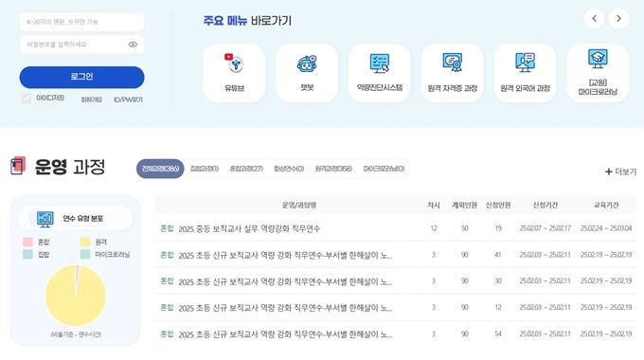Open the 유튜브 shortcut icon

click(x=235, y=63)
